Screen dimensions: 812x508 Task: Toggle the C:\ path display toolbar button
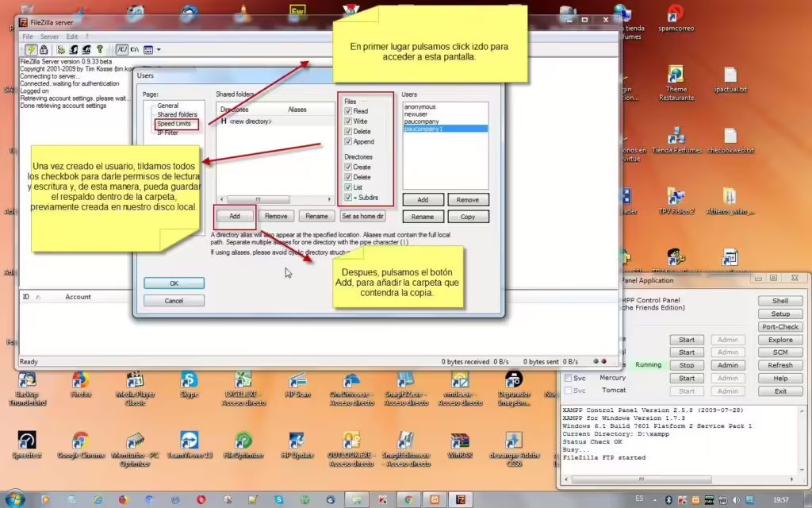135,50
